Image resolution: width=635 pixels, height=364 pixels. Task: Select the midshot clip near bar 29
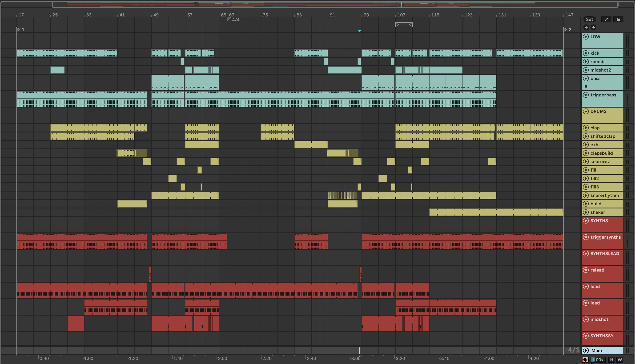(x=76, y=324)
